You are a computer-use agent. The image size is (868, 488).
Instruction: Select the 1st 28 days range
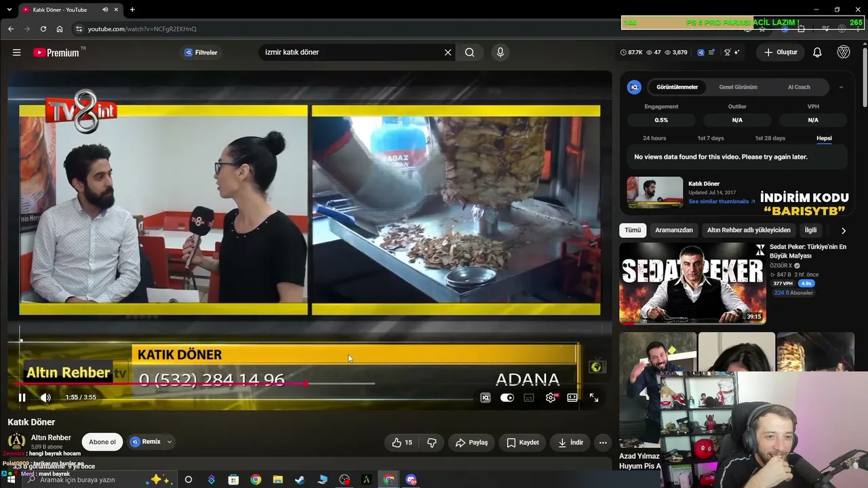[x=770, y=138]
